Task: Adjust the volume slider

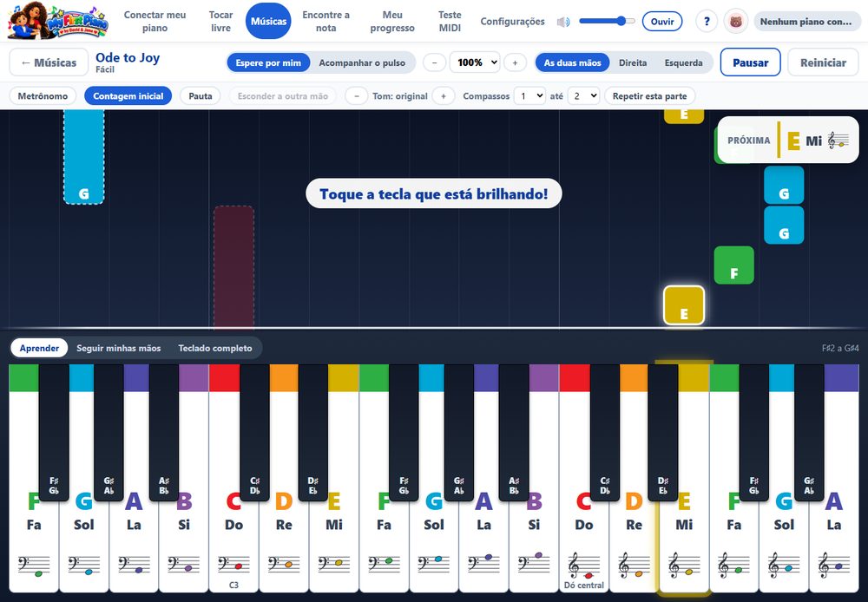Action: pos(607,22)
